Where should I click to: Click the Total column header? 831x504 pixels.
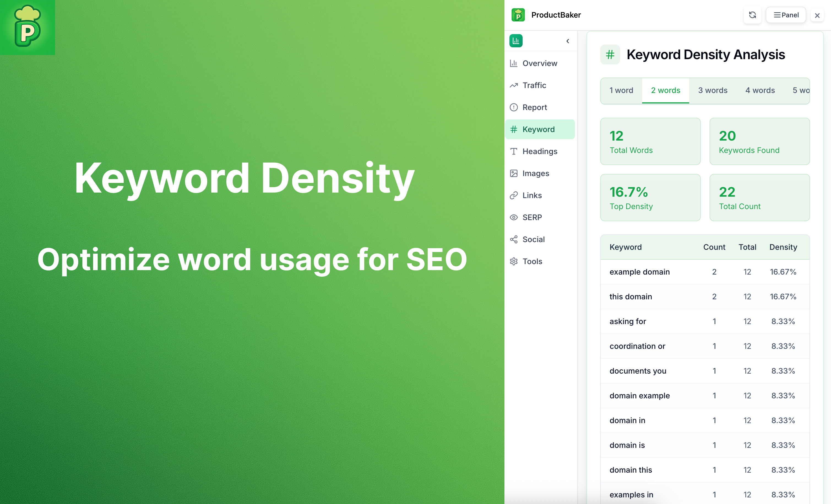(747, 247)
